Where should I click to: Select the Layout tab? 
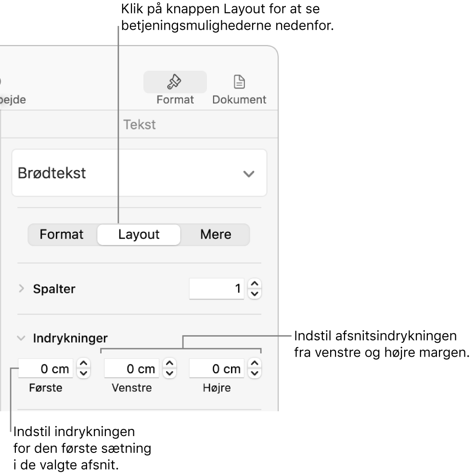139,234
